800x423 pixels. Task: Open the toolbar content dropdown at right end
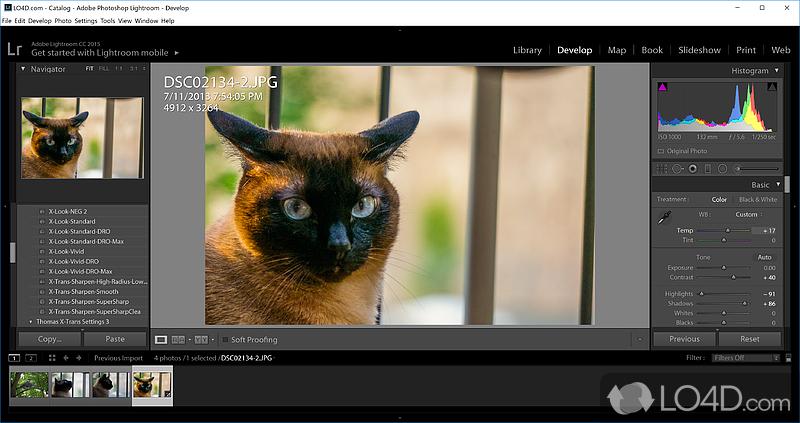(639, 339)
